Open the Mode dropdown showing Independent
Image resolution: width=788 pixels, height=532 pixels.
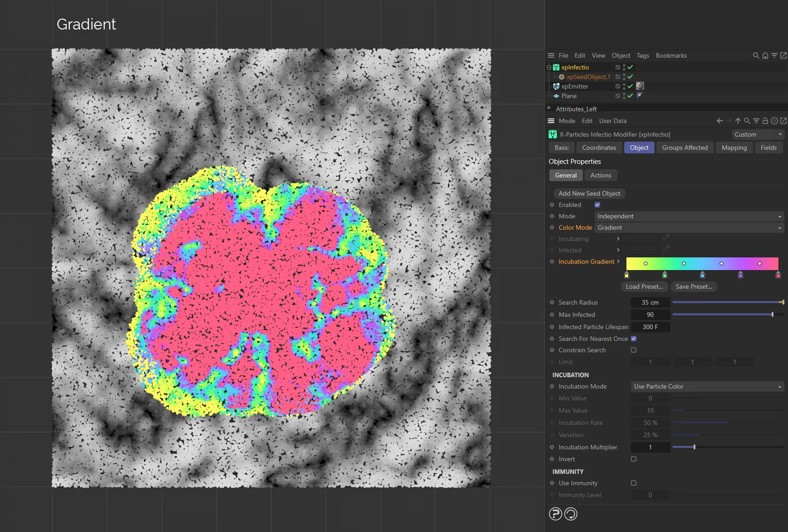pyautogui.click(x=688, y=216)
